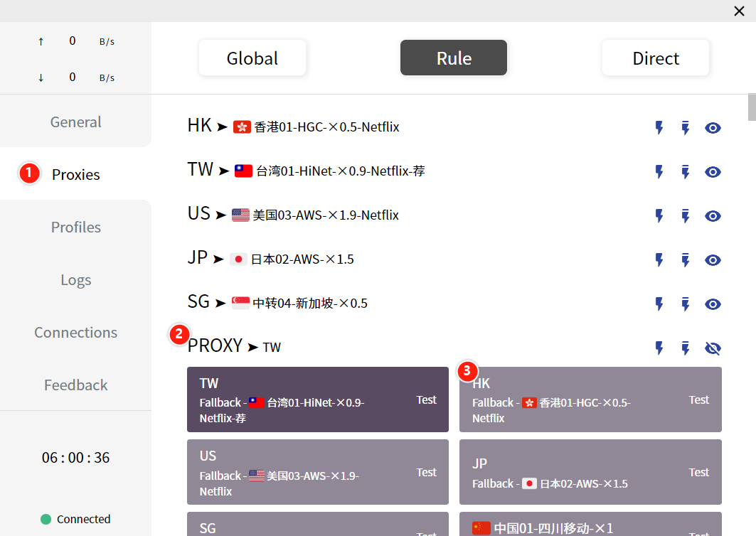The height and width of the screenshot is (536, 756).
Task: Click the plain lightning bolt icon in SG row
Action: pos(659,304)
